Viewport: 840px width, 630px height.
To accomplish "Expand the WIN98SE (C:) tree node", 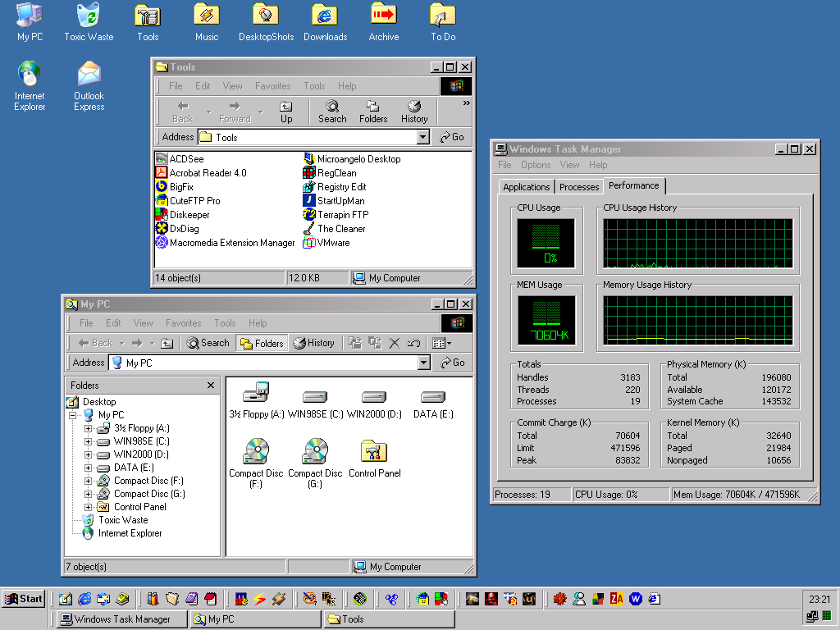I will 89,441.
